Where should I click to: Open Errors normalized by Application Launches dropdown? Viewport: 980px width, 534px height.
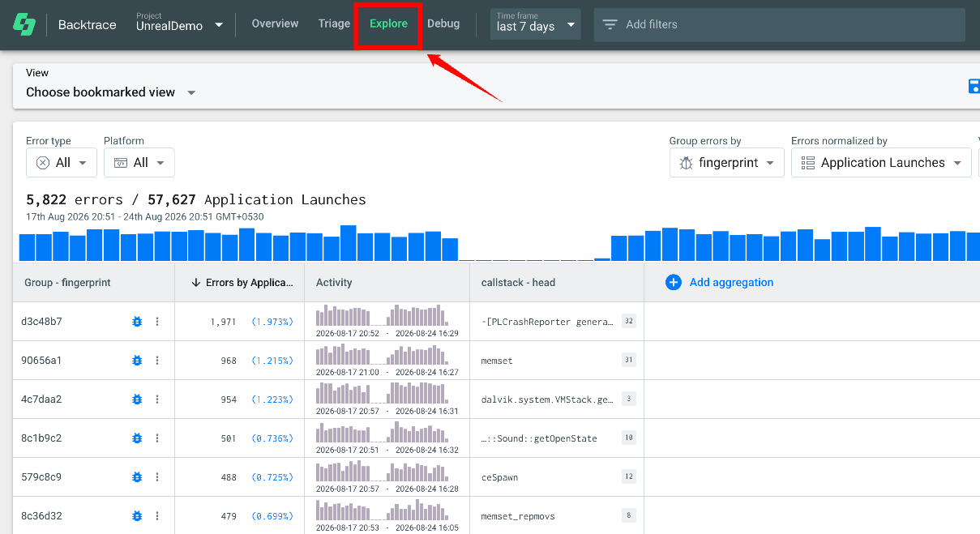click(x=881, y=163)
